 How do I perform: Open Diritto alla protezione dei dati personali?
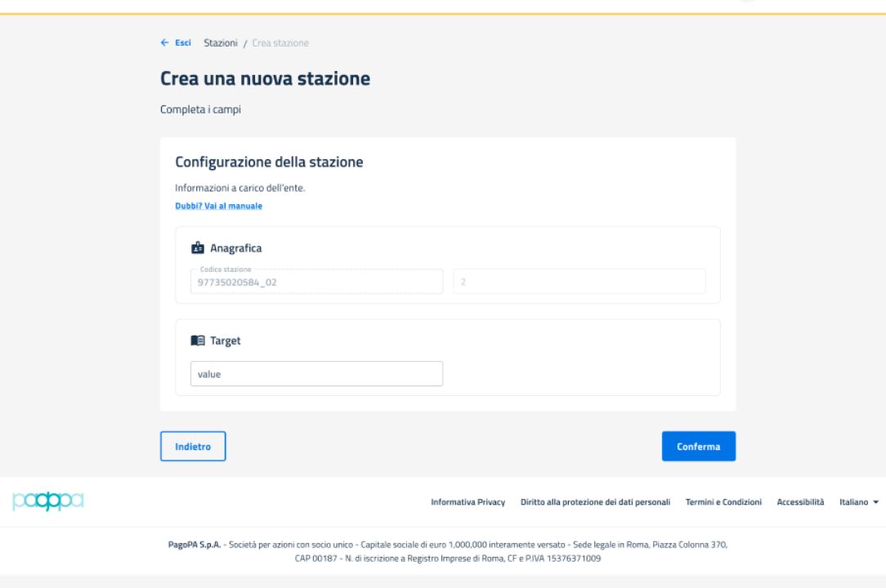tap(595, 502)
